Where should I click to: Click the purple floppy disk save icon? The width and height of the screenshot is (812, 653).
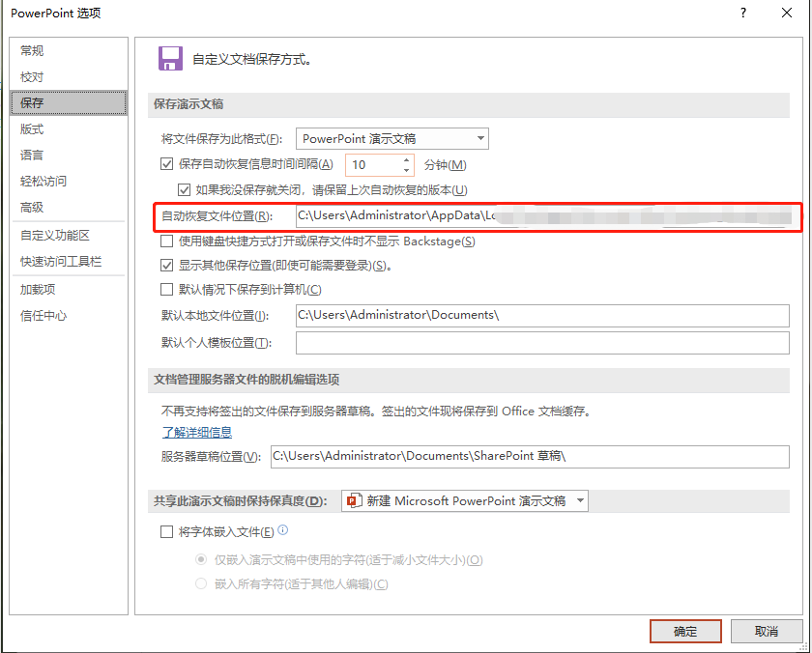(x=170, y=59)
